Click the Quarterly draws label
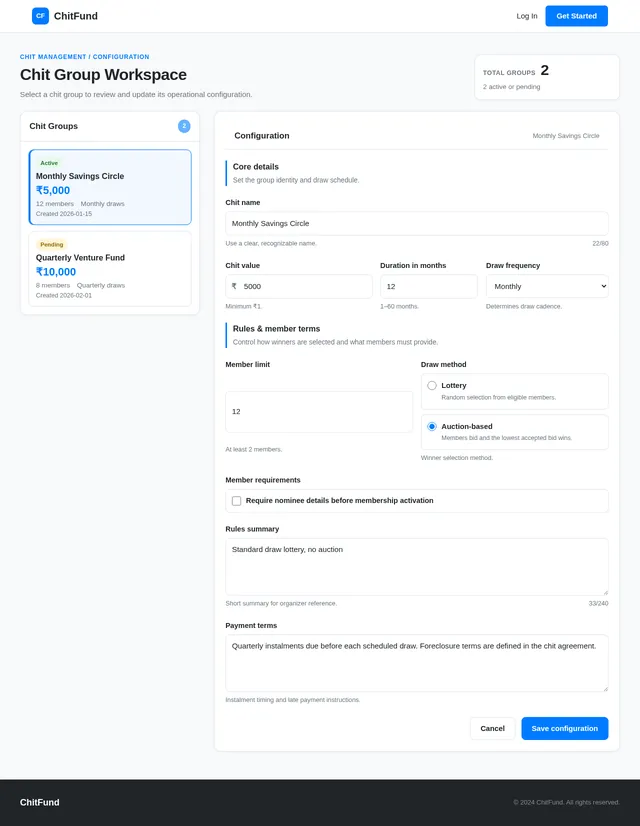640x826 pixels. point(101,286)
